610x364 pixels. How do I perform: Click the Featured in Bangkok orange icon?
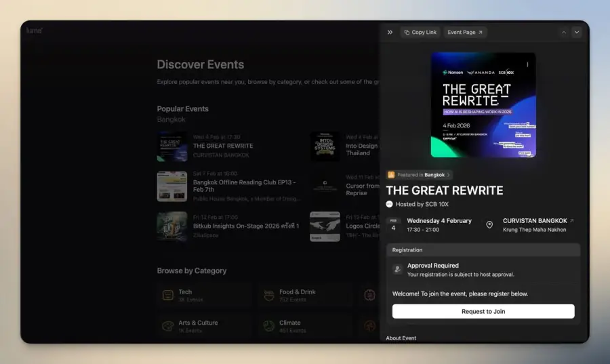[x=391, y=175]
